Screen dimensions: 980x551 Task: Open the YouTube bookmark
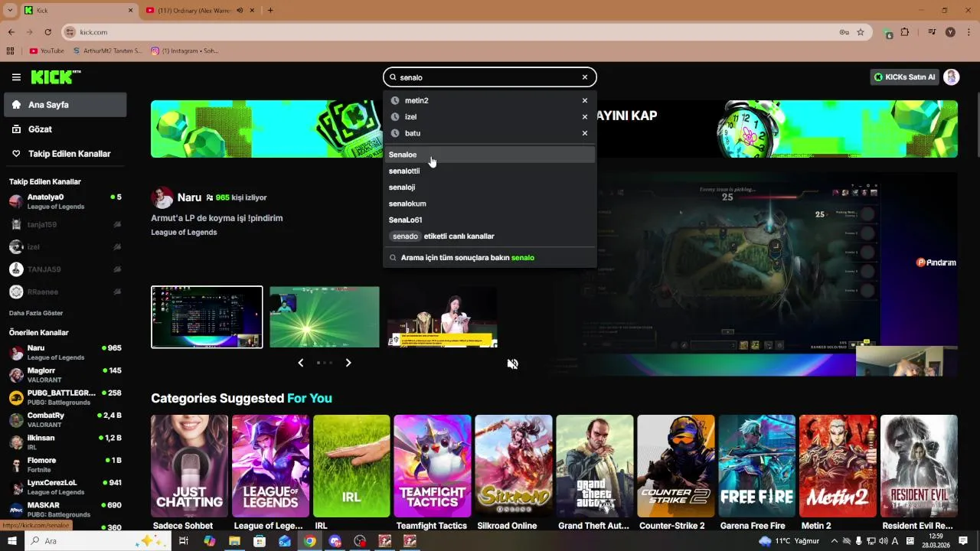coord(47,51)
